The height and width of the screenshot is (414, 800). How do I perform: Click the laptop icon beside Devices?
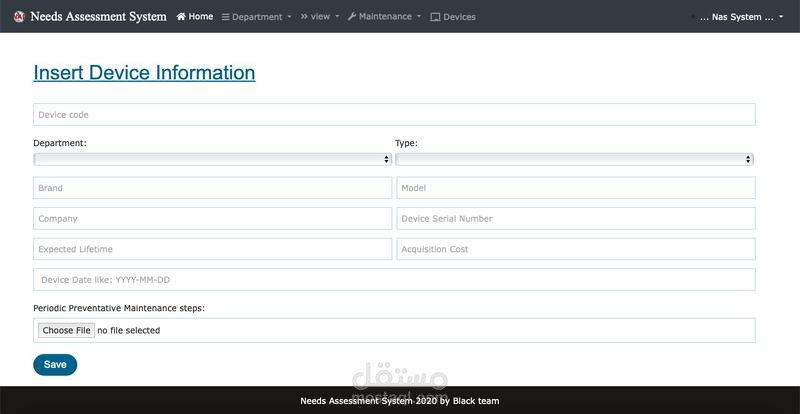pos(435,17)
